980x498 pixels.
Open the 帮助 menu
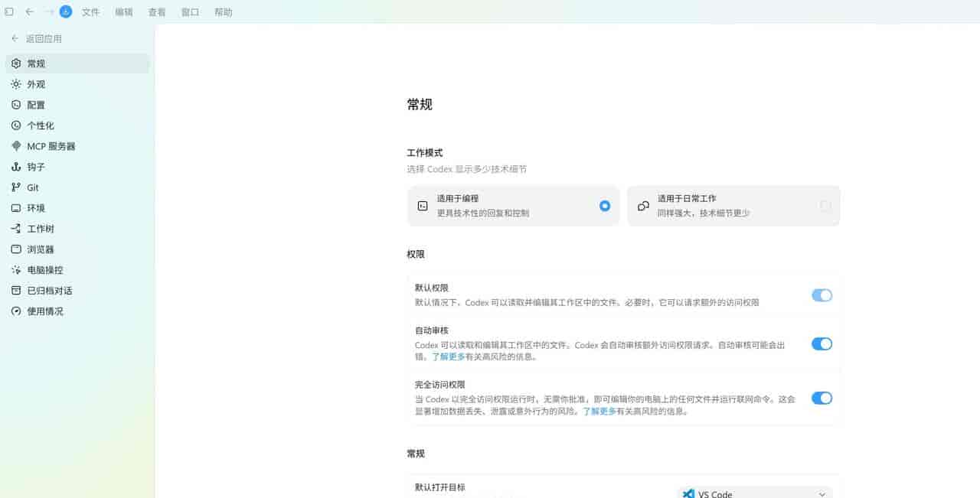[223, 12]
